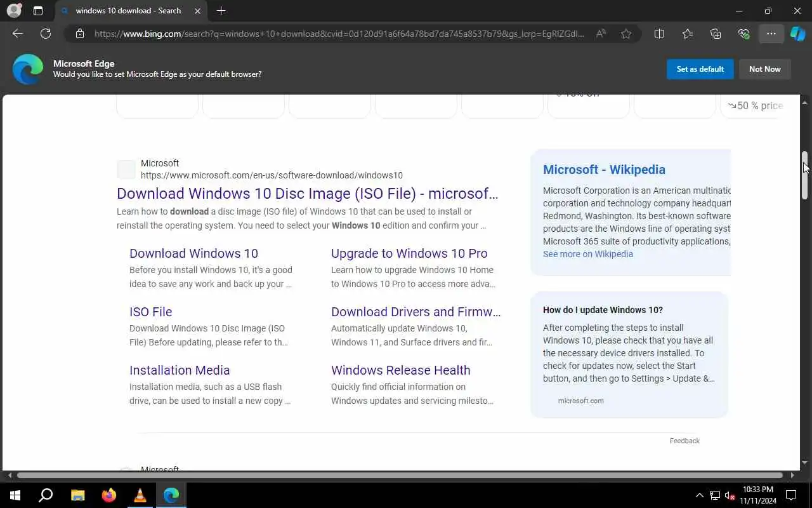Open Settings and more ellipsis menu
This screenshot has height=508, width=812.
[x=771, y=34]
